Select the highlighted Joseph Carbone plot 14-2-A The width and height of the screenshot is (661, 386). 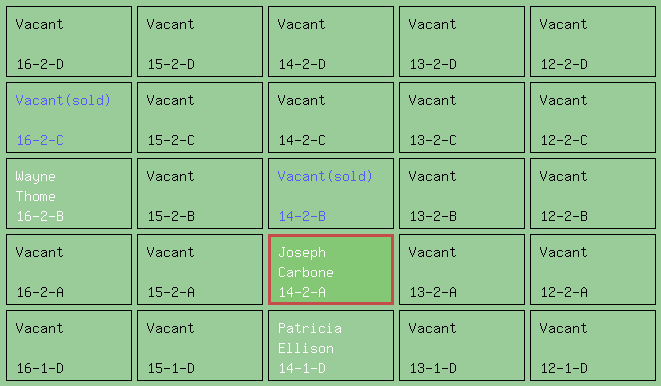coord(331,270)
